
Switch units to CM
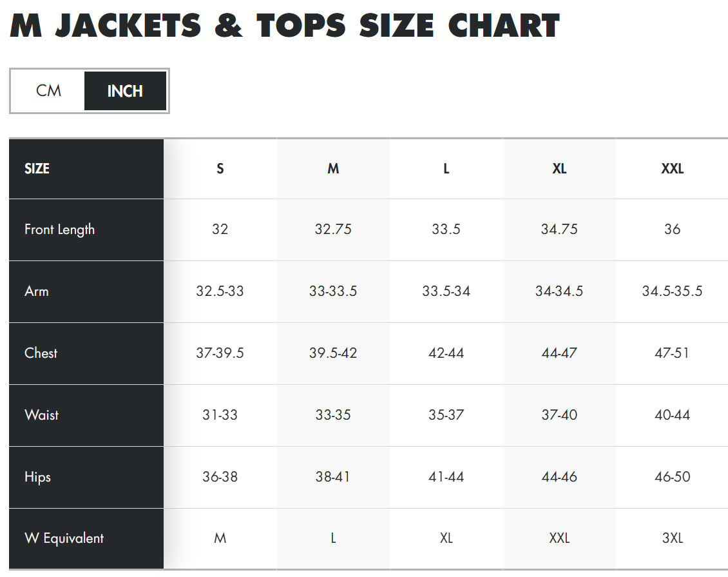tap(48, 91)
